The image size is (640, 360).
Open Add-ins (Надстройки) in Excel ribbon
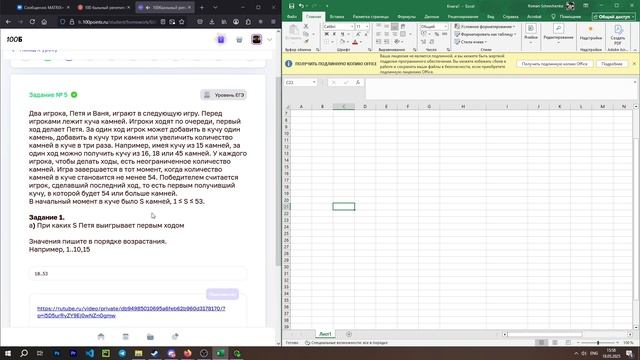click(591, 33)
